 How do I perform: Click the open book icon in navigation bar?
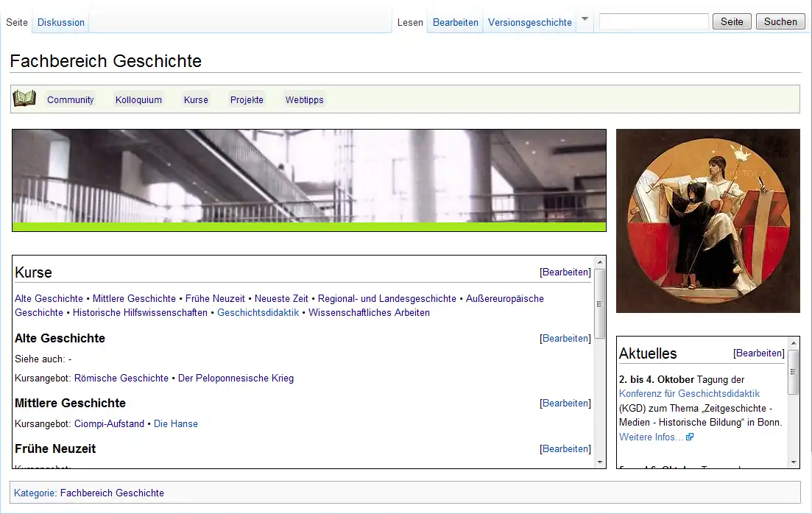24,99
